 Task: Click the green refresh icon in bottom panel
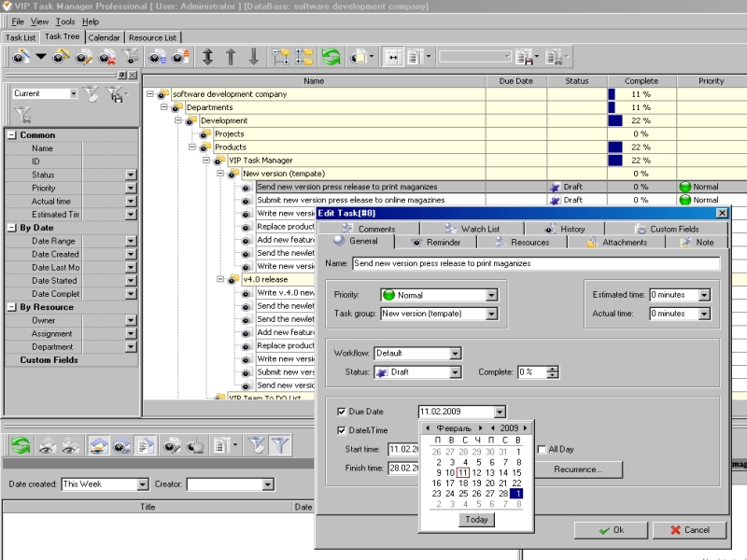point(21,446)
